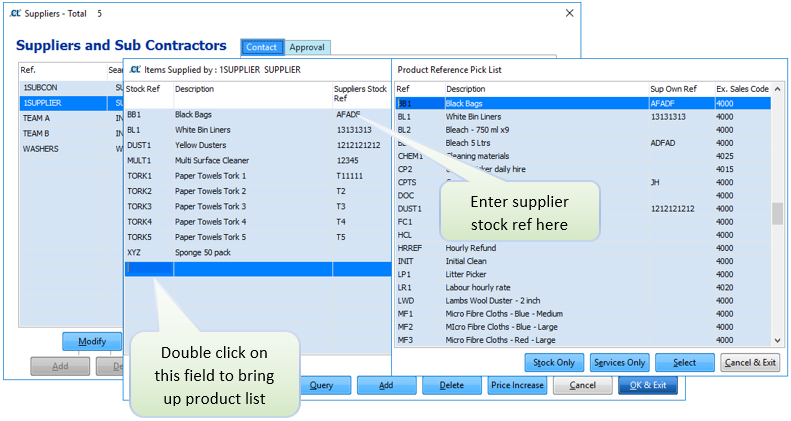Select Initial Clean in pick list
This screenshot has height=421, width=791.
(x=583, y=261)
